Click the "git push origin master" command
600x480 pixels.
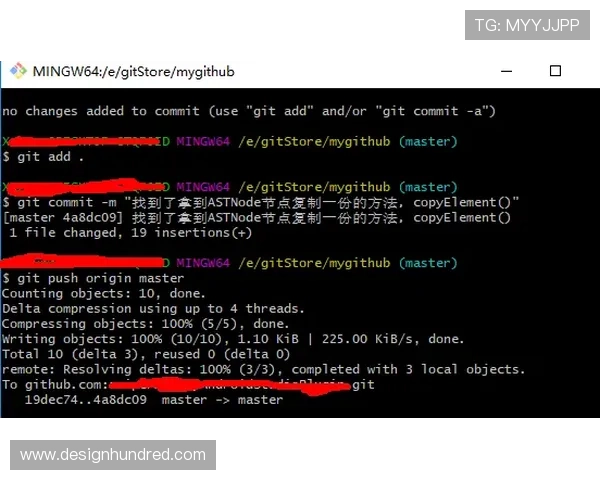93,278
